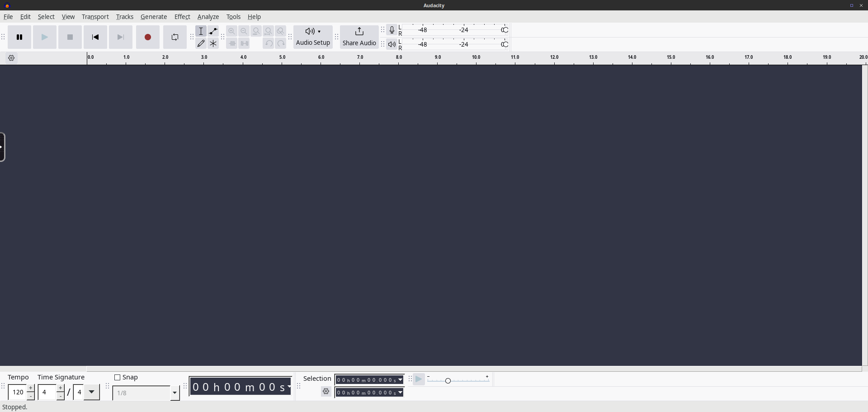This screenshot has height=412, width=868.
Task: Open the Audio Setup dropdown
Action: [313, 37]
